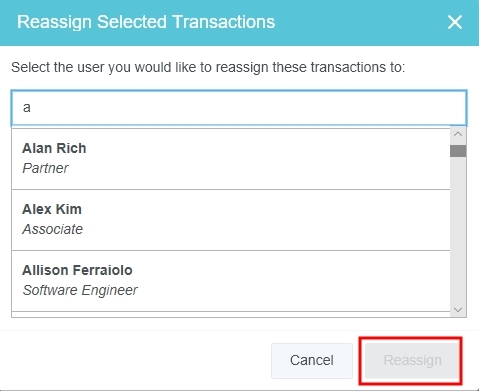479x391 pixels.
Task: Place cursor after the typed letter 'a'
Action: pos(31,108)
